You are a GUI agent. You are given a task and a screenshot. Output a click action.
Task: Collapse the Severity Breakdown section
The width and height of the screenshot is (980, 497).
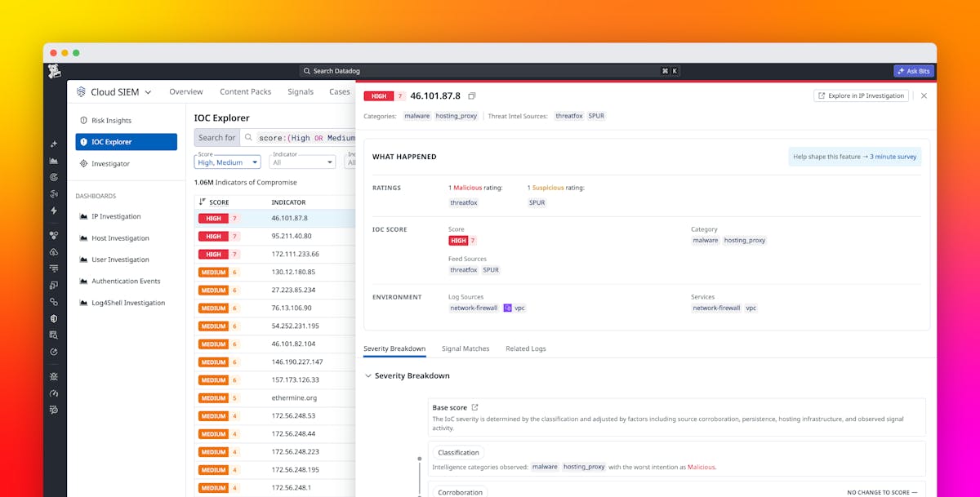point(369,375)
